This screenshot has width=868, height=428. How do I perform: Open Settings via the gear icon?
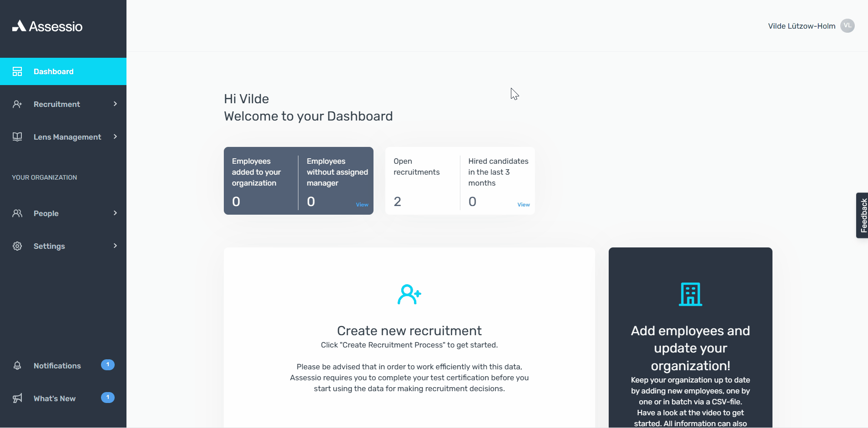point(17,246)
